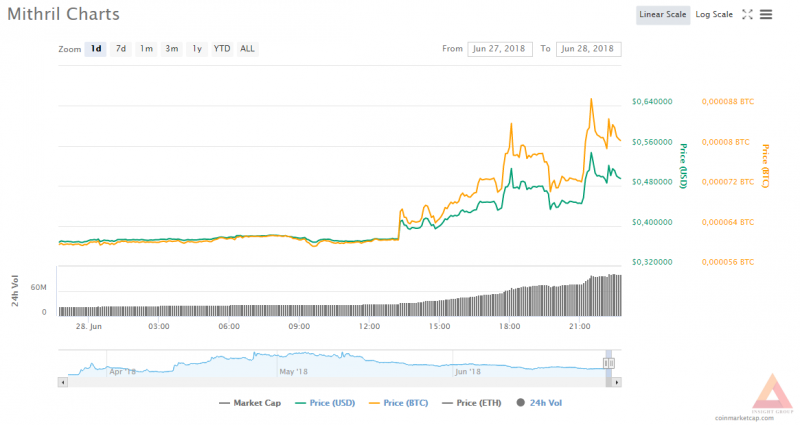Edit the To date field

588,49
